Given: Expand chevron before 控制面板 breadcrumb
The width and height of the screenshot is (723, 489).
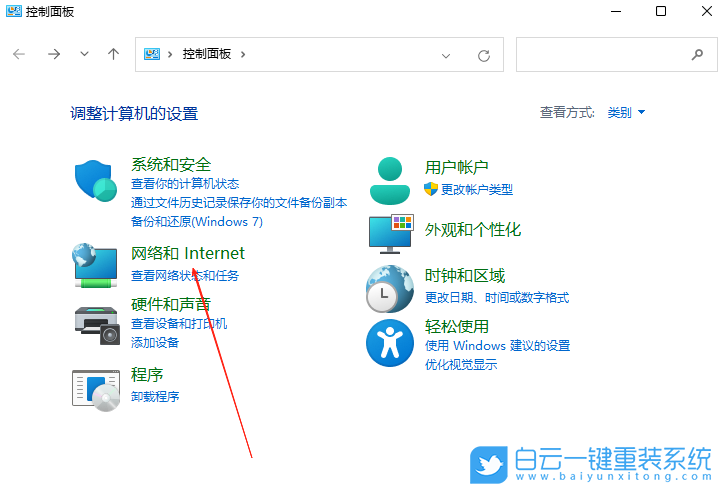Looking at the screenshot, I should [170, 54].
